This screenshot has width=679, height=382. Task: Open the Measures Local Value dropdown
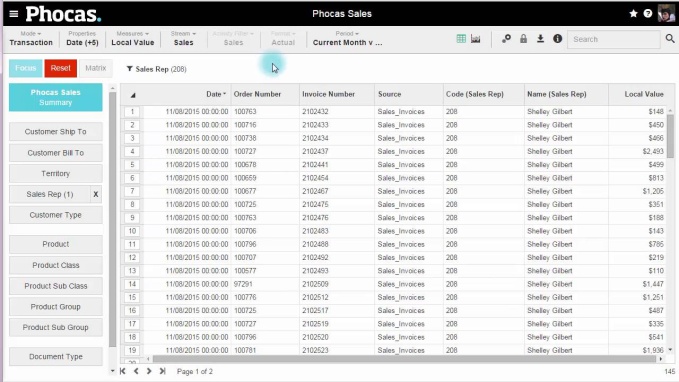133,38
